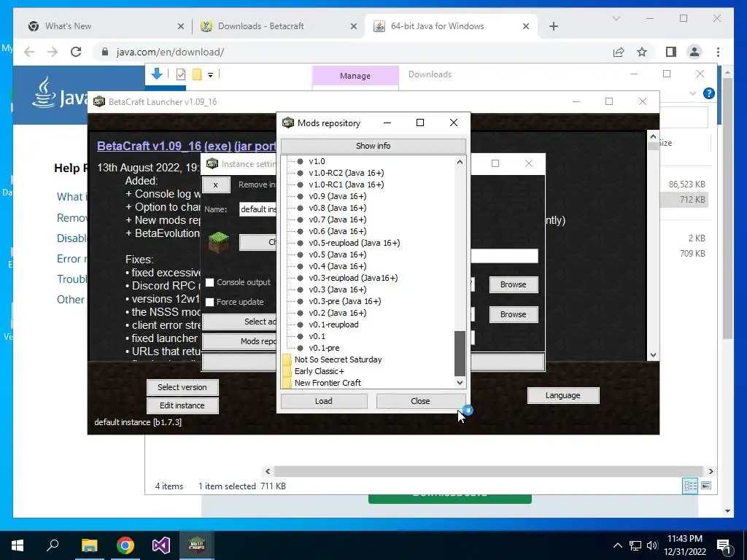Select v0.1-reupload entry
Screen dimensions: 747x560
point(333,324)
